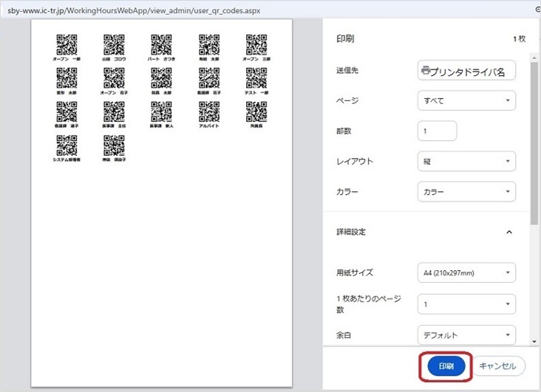Open the 余白 margins dropdown showing デフォルト

point(466,334)
